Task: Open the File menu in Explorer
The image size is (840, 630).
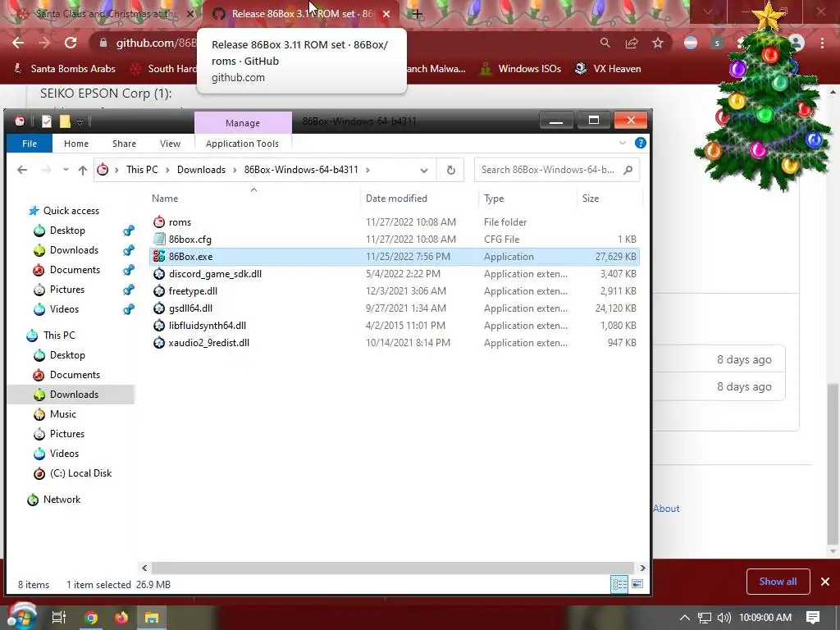Action: tap(30, 144)
